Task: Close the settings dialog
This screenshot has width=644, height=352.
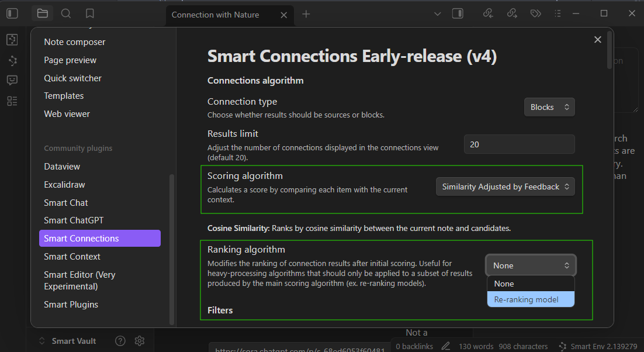Action: [597, 40]
